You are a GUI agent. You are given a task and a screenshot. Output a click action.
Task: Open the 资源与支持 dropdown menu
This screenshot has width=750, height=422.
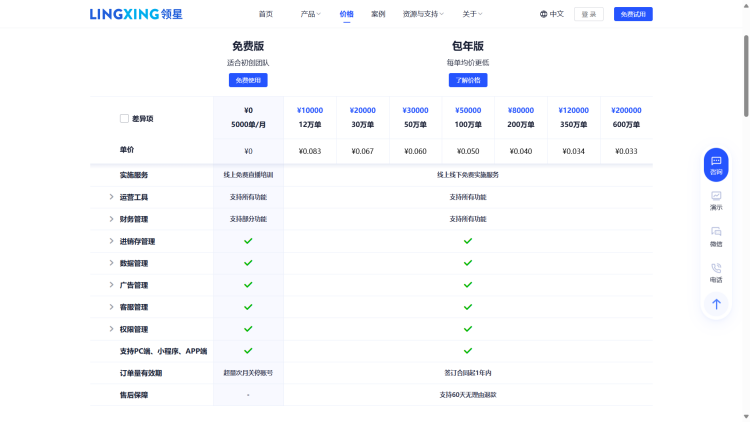(x=423, y=14)
